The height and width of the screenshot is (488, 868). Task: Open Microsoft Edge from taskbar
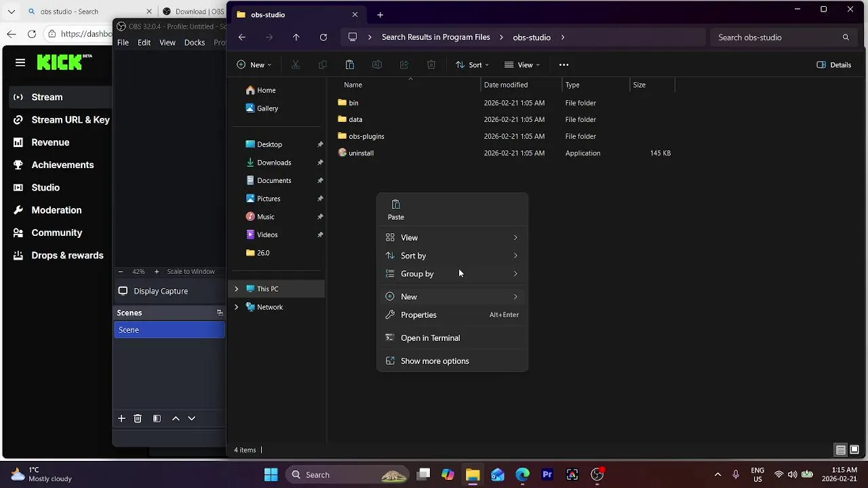click(x=522, y=474)
